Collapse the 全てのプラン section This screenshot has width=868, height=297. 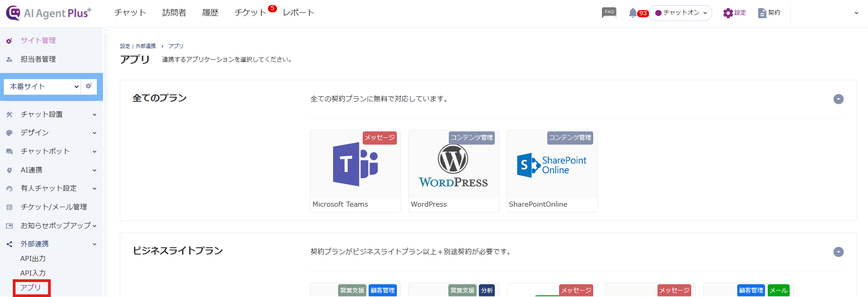[838, 99]
